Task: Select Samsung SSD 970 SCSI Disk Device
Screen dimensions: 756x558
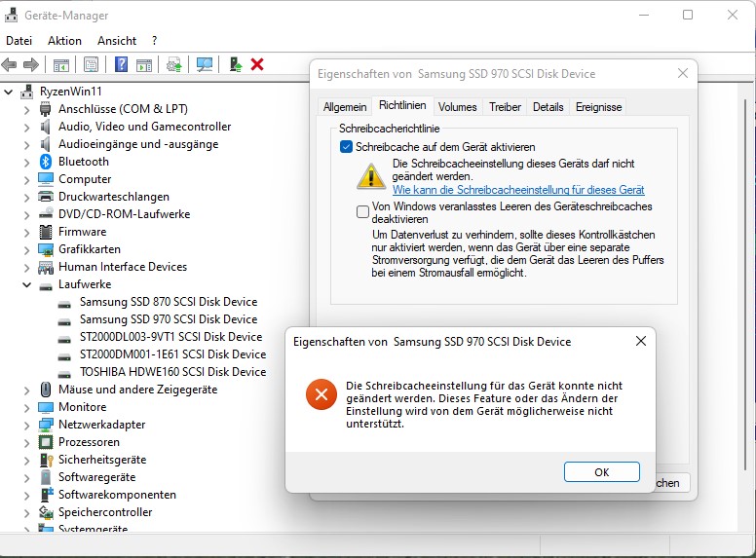Action: tap(169, 319)
